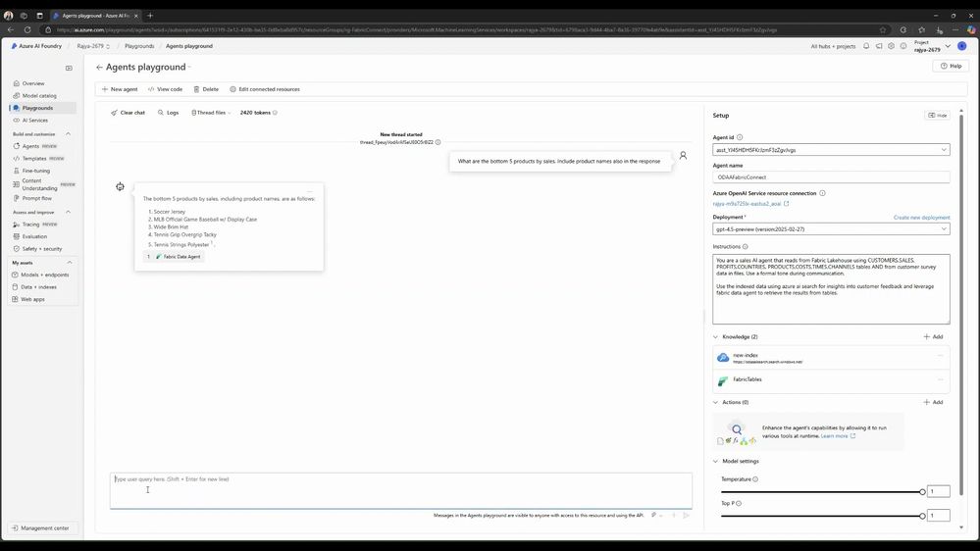Reload the browser page
This screenshot has height=551, width=980.
coord(27,29)
